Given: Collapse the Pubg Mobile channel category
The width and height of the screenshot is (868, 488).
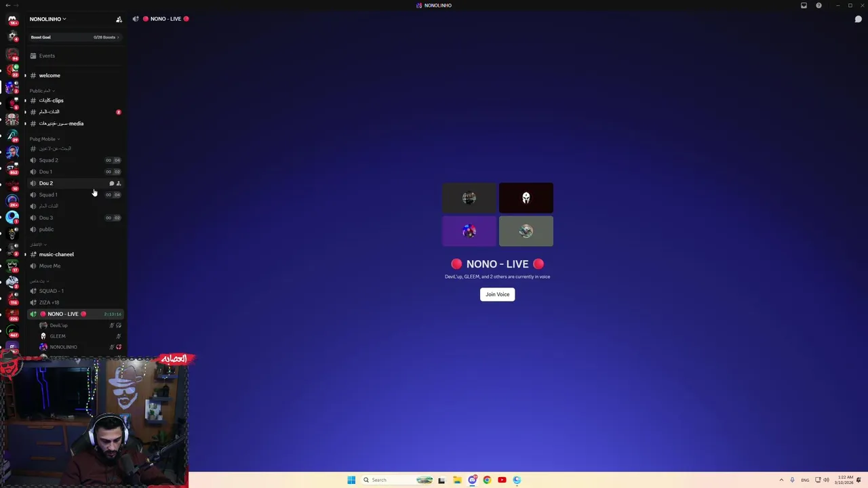Looking at the screenshot, I should [x=44, y=139].
